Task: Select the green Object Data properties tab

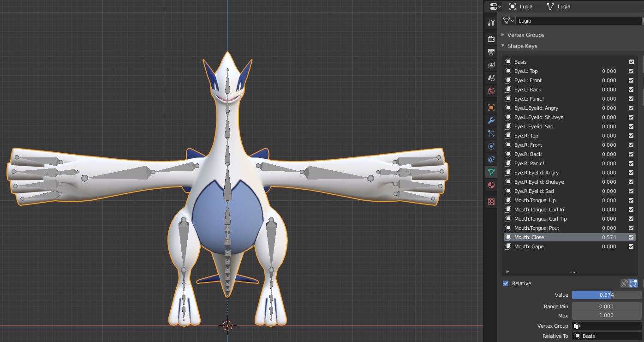Action: (x=491, y=172)
